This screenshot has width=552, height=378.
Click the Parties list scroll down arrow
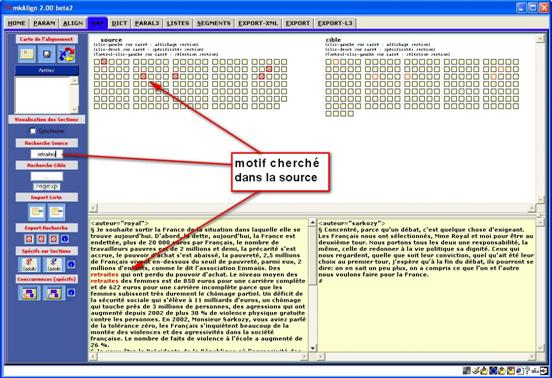point(74,109)
